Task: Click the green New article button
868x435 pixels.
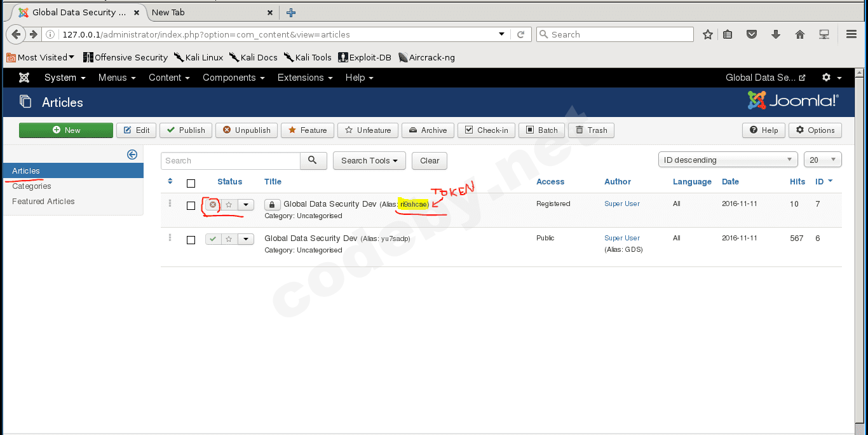Action: pyautogui.click(x=66, y=130)
